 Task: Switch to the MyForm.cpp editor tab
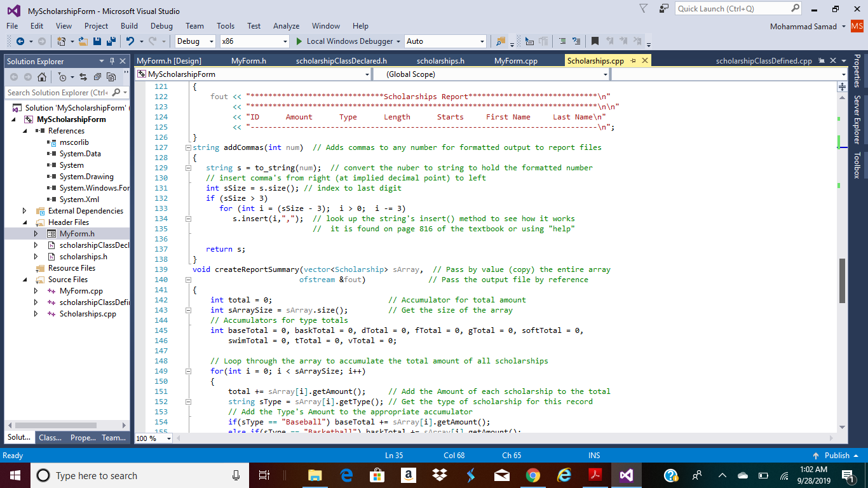pos(516,61)
